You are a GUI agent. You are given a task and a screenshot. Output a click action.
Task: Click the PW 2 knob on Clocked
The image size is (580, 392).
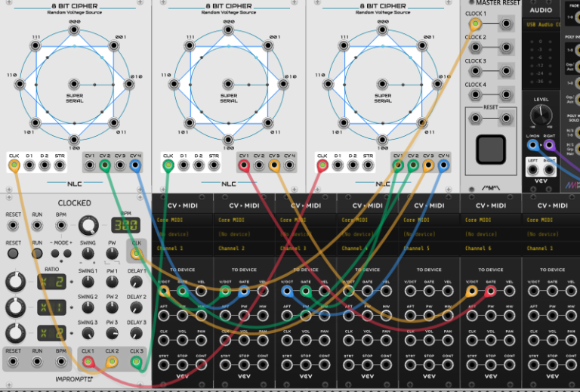[x=112, y=307]
